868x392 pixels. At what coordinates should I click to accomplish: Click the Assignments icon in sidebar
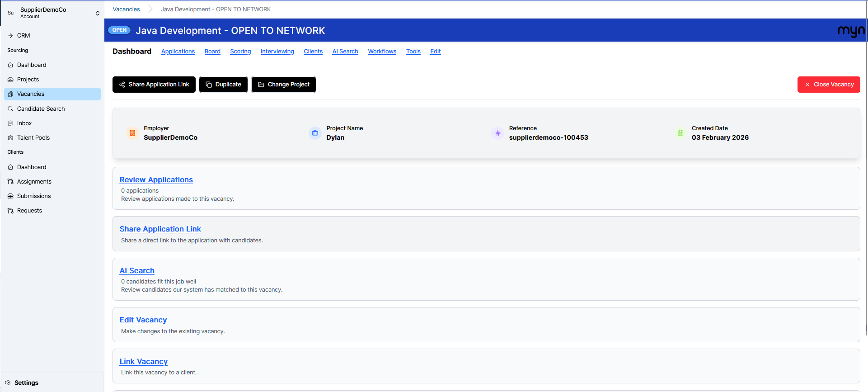(10, 182)
